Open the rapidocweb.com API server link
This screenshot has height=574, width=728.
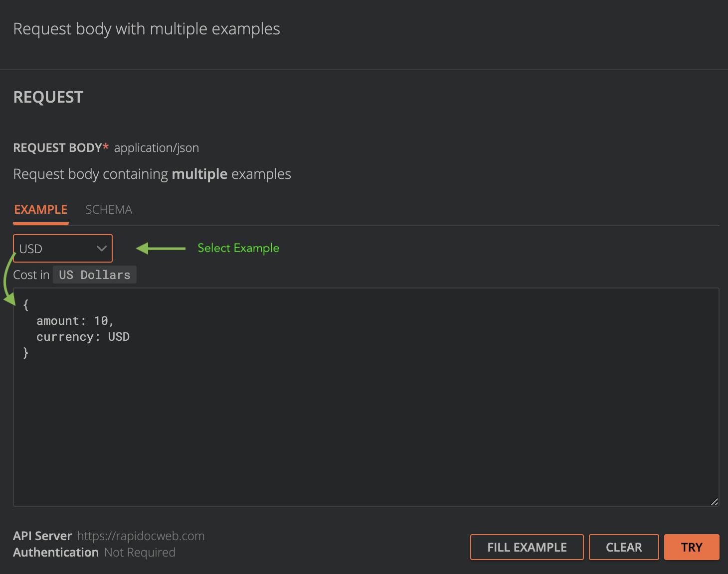141,536
